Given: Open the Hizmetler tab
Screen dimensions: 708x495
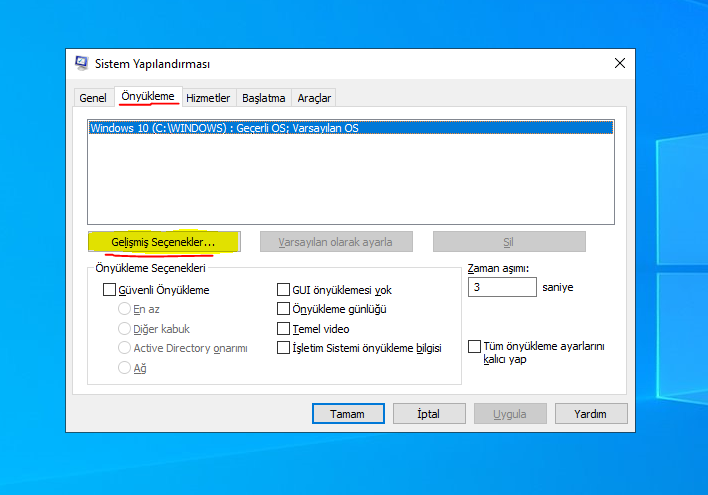Looking at the screenshot, I should [x=208, y=98].
